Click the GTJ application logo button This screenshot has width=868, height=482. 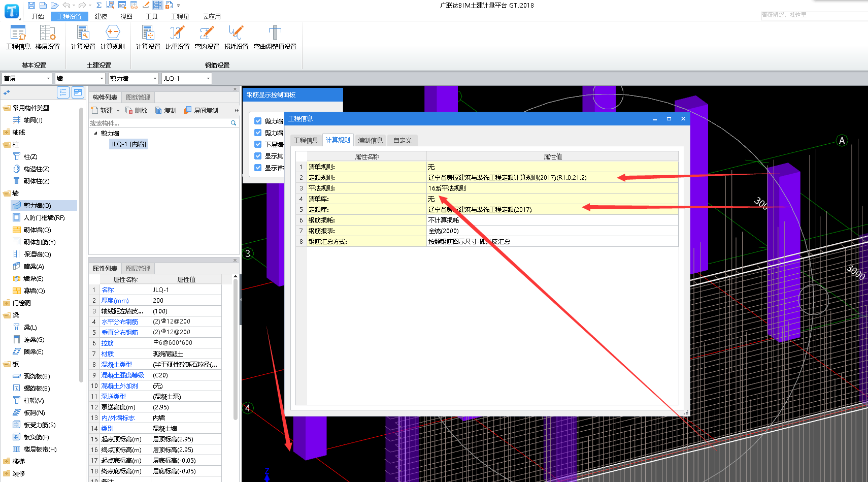pos(11,11)
